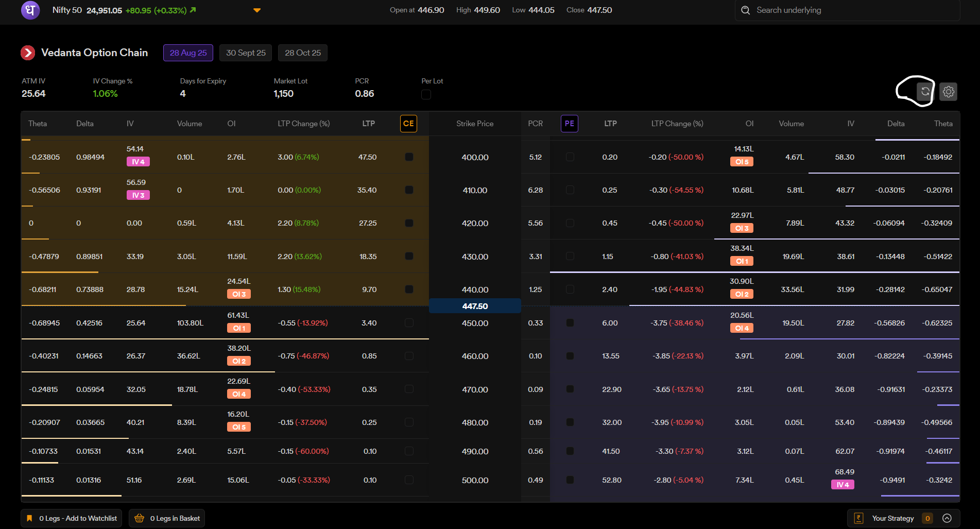Expand the Your Strategy panel chevron

[947, 518]
